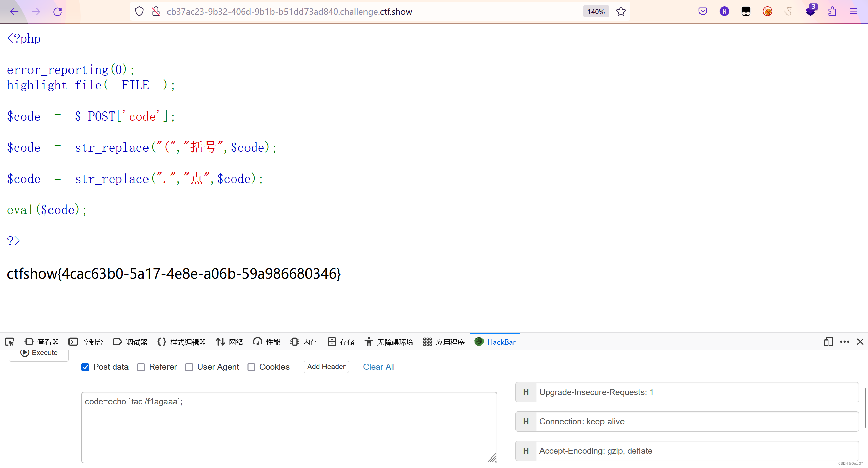The width and height of the screenshot is (868, 468).
Task: Click the back navigation arrow
Action: (x=14, y=12)
